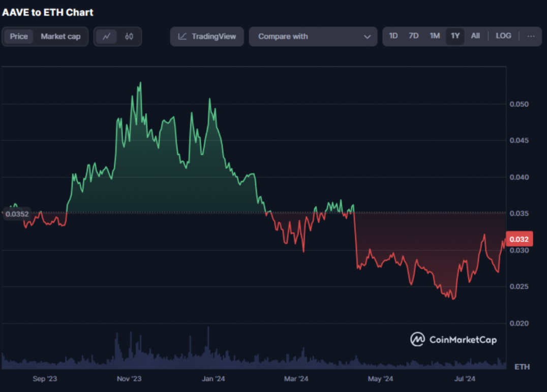This screenshot has width=547, height=392.
Task: Select the 1M time range
Action: (x=435, y=36)
